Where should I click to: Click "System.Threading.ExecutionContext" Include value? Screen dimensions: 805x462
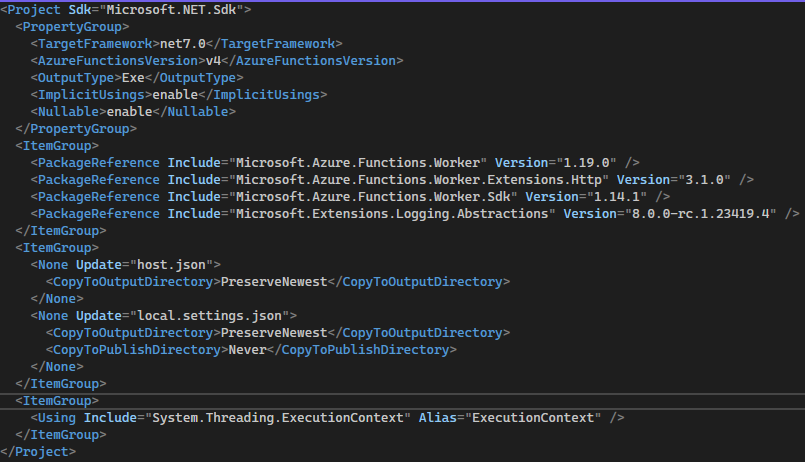[278, 417]
